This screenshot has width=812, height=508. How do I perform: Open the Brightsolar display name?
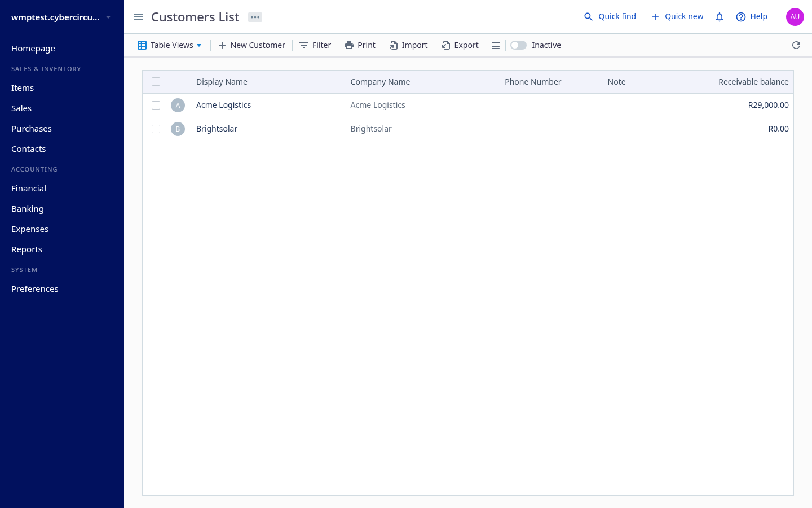217,129
